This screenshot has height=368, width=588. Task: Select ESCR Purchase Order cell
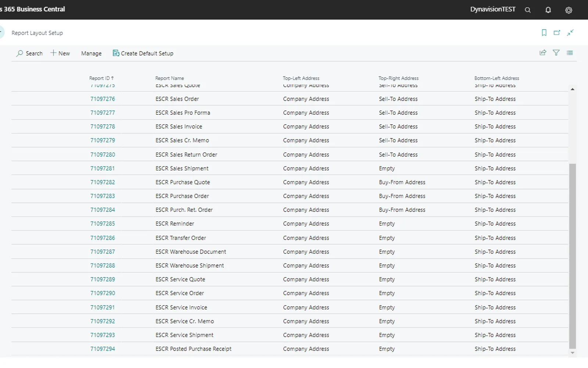coord(182,196)
